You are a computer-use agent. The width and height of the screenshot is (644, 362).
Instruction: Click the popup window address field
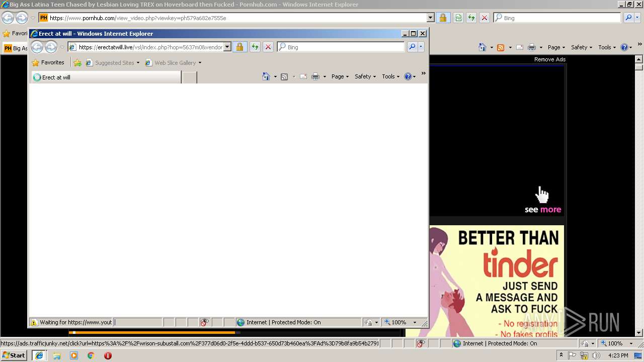tap(150, 47)
